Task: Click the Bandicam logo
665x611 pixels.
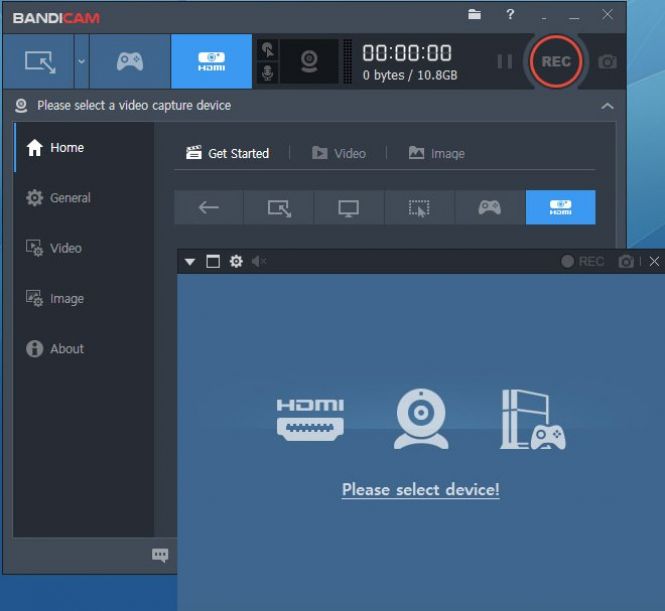Action: [56, 18]
